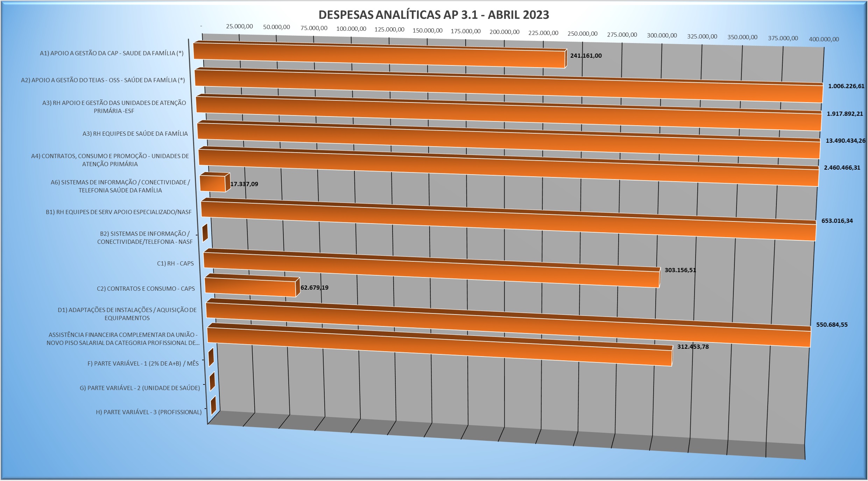Click the 17.337,09 data label
Viewport: 868px width, 481px height.
click(x=244, y=184)
